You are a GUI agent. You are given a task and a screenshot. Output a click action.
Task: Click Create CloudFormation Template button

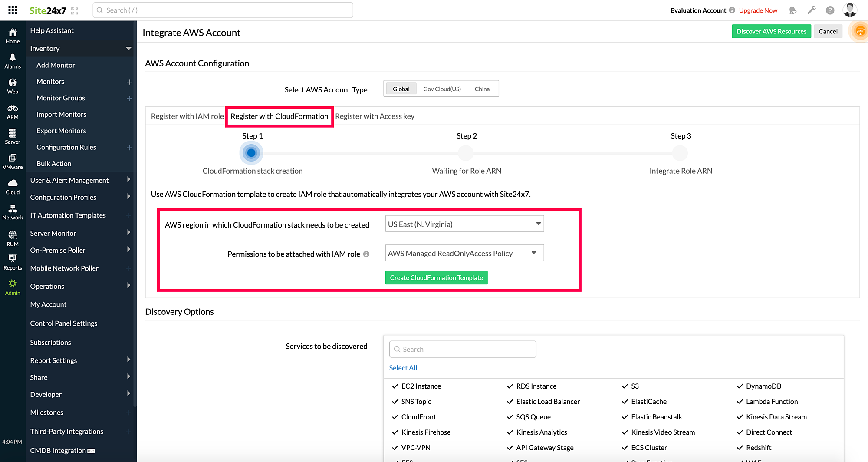tap(436, 278)
